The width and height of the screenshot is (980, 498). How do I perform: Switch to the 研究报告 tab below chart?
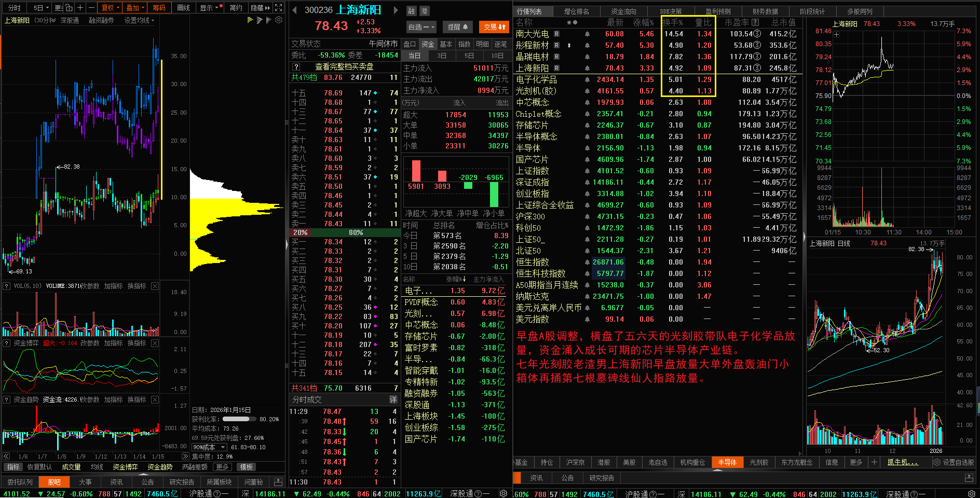click(x=182, y=482)
